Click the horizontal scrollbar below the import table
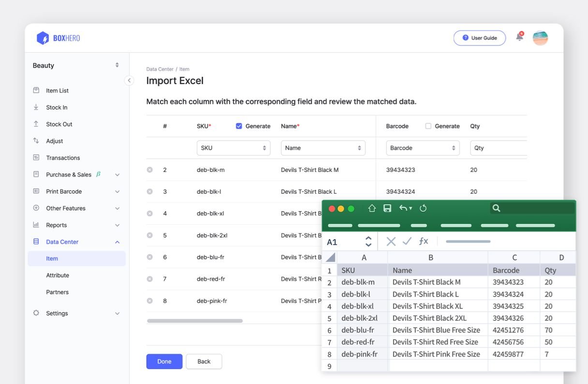Image resolution: width=588 pixels, height=384 pixels. point(194,320)
